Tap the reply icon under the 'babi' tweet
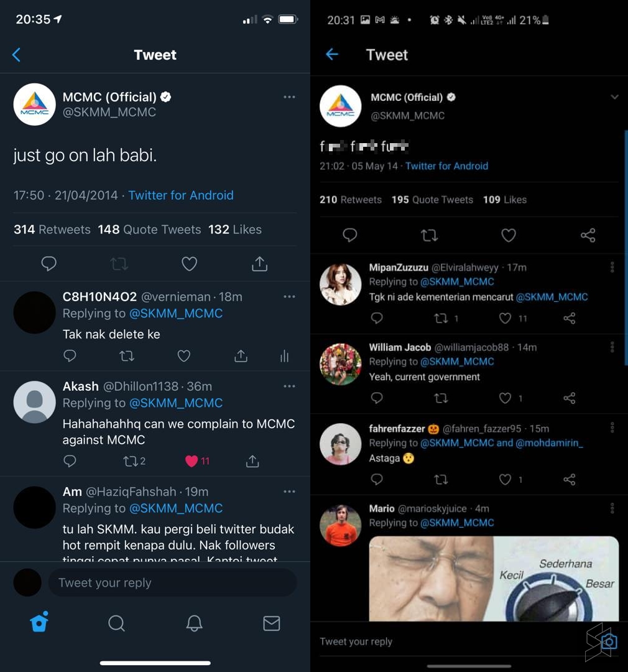628x672 pixels. [x=49, y=264]
